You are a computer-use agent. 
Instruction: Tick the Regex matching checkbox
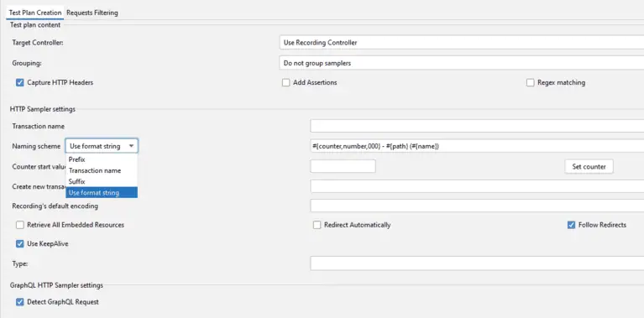click(x=531, y=83)
